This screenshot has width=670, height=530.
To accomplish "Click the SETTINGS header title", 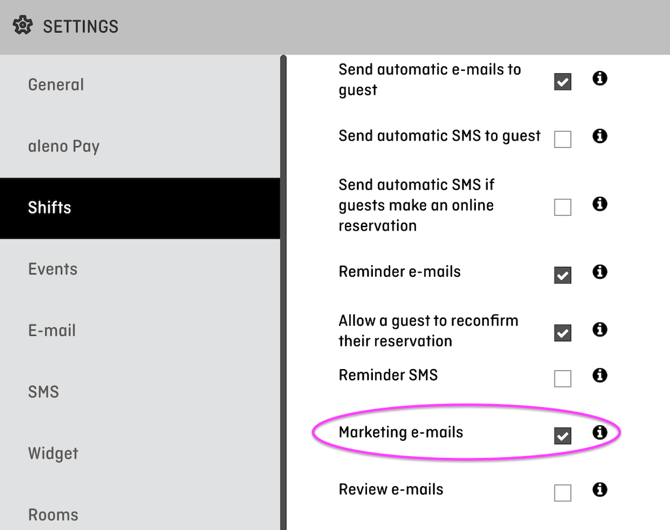I will tap(80, 26).
